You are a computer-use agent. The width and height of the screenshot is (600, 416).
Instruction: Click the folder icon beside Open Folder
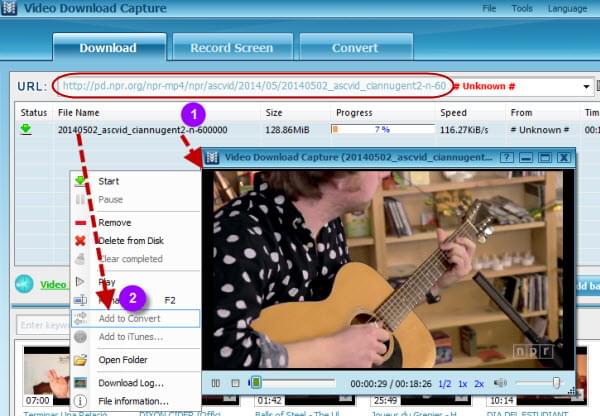80,360
